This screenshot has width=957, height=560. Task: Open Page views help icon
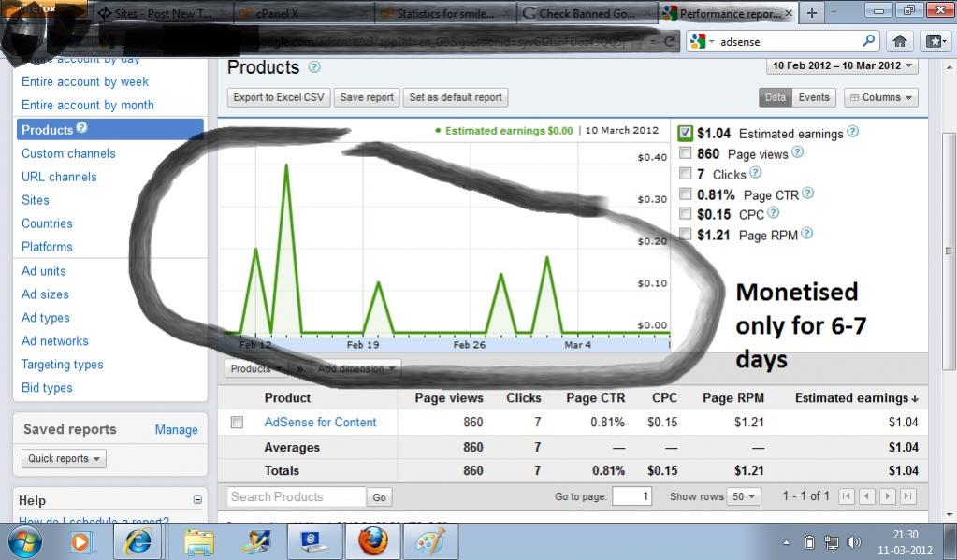[798, 151]
